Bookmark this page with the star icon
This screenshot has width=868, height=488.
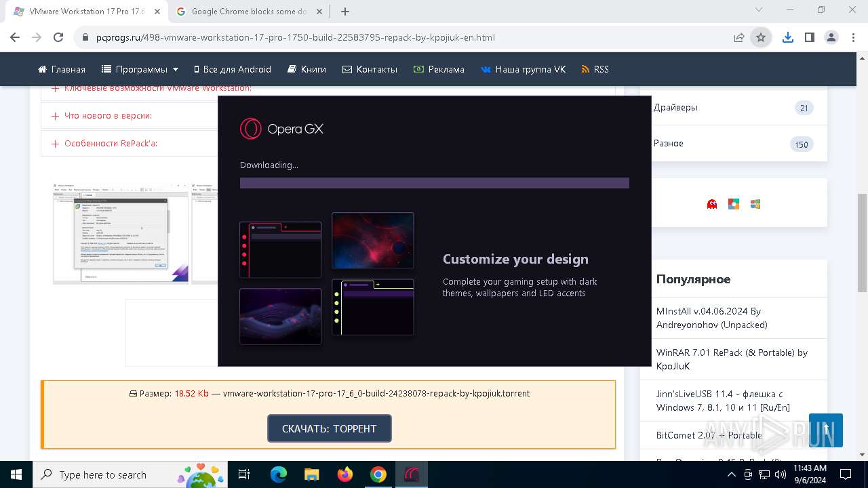point(761,37)
